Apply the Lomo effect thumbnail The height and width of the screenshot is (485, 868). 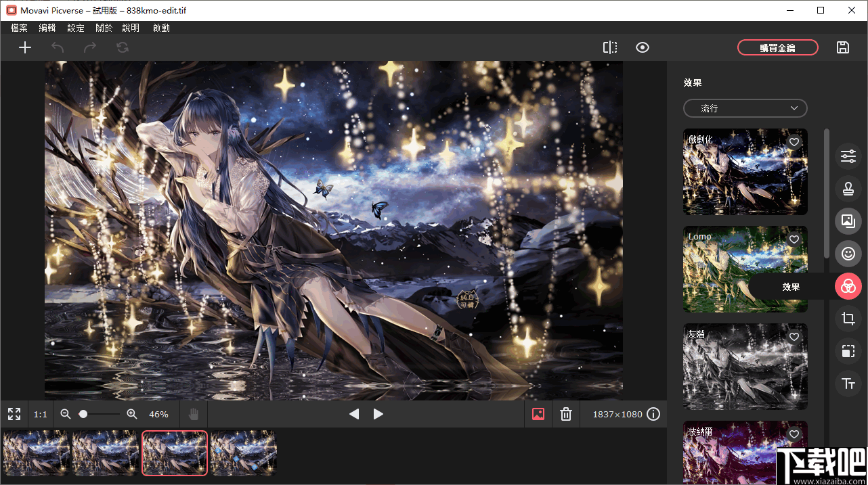745,269
